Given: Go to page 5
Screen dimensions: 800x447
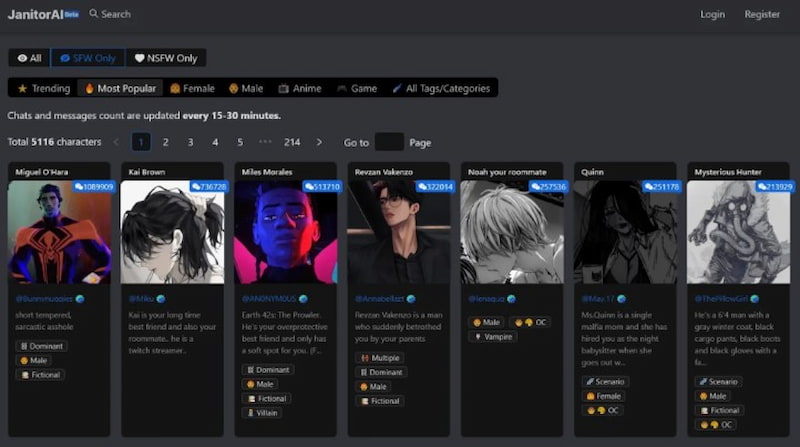Looking at the screenshot, I should click(240, 142).
